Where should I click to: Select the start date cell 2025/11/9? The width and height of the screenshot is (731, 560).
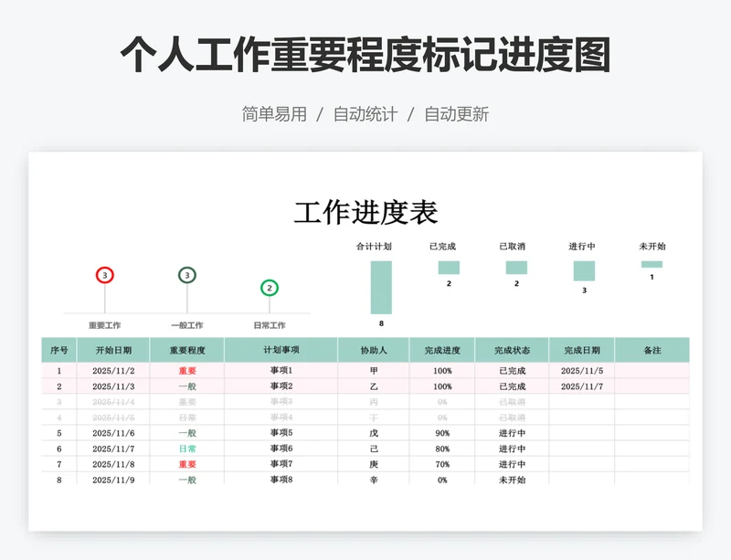pos(113,480)
